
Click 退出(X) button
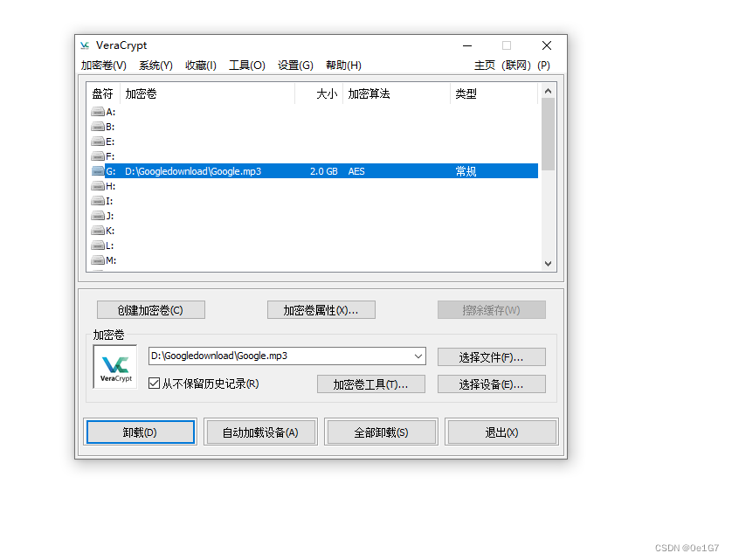click(x=501, y=432)
